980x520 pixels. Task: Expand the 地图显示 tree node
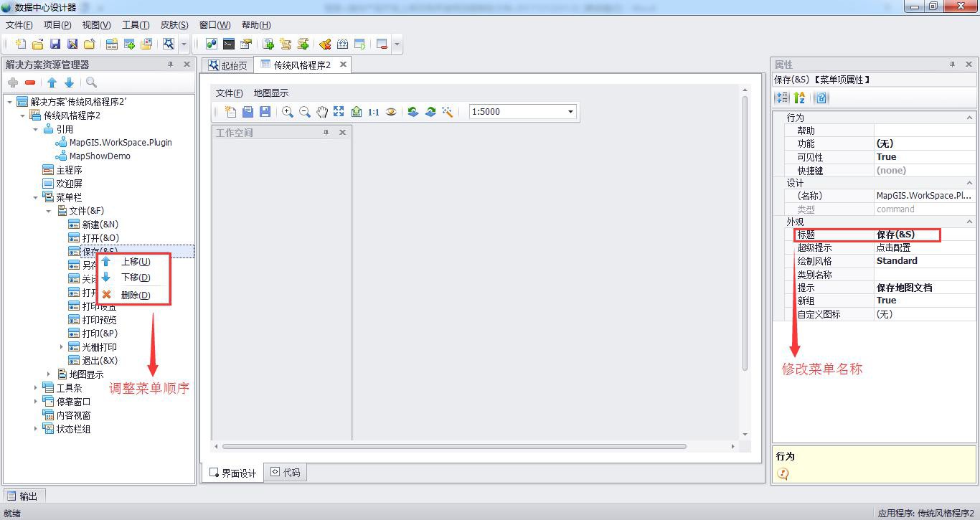pos(49,374)
